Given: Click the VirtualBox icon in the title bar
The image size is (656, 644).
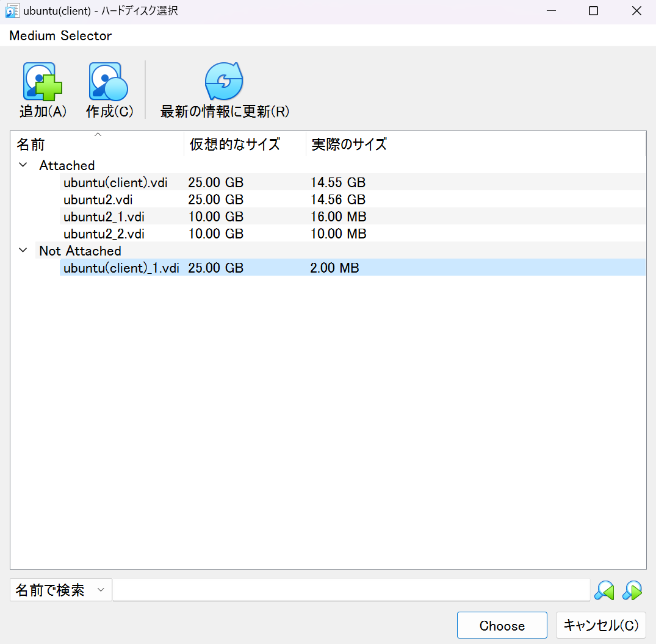Looking at the screenshot, I should click(12, 10).
